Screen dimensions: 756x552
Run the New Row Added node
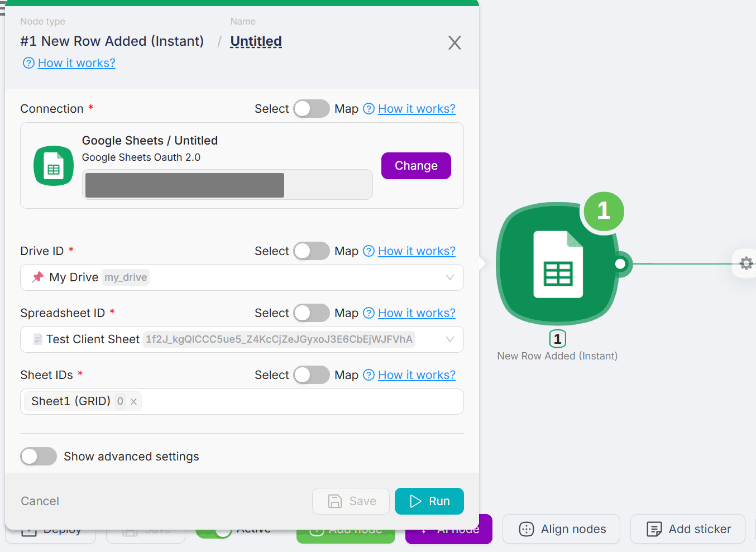tap(429, 501)
